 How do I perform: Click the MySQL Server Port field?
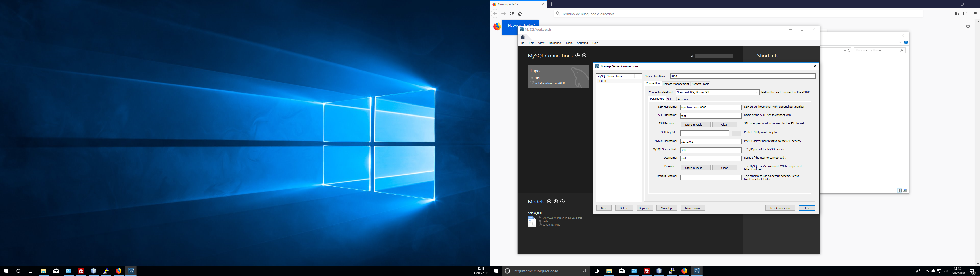711,150
